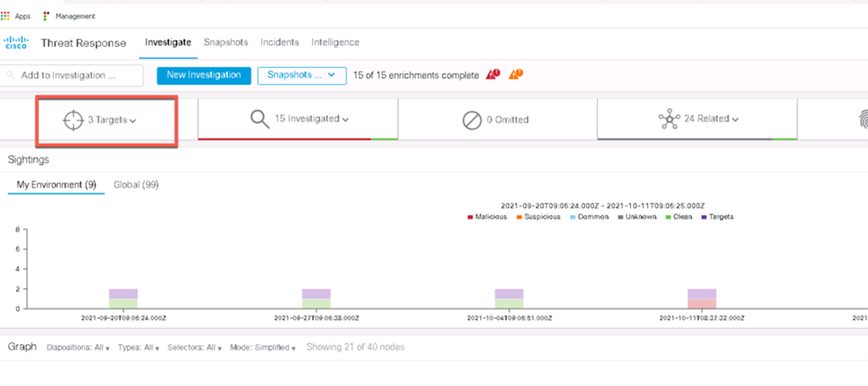Image resolution: width=868 pixels, height=386 pixels.
Task: Click the Sightings section heading
Action: [x=28, y=160]
